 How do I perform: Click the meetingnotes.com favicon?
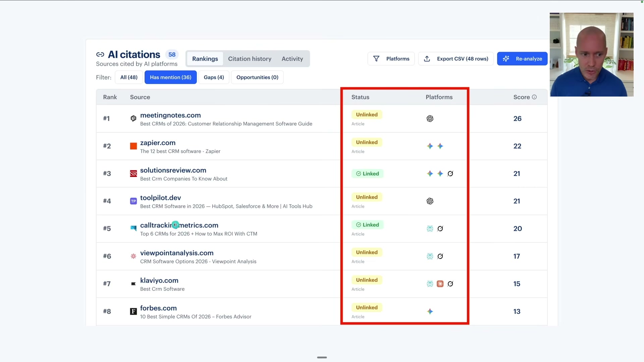133,118
